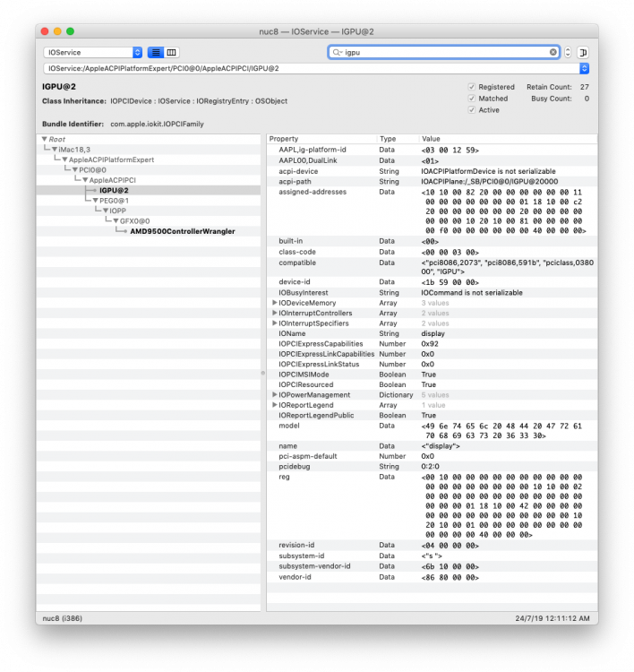Open the IOService plane dropdown

93,52
